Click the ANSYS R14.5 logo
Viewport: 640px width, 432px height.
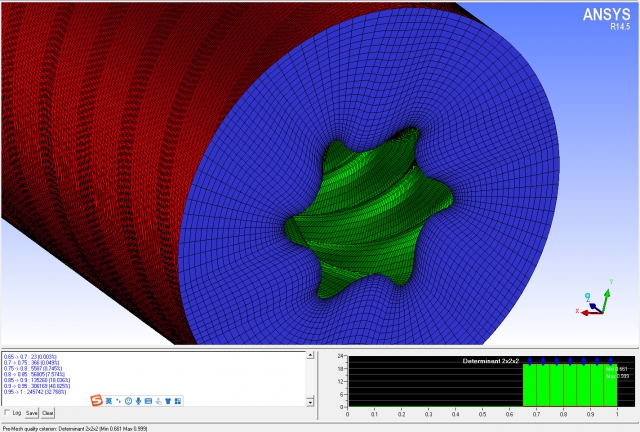tap(606, 18)
